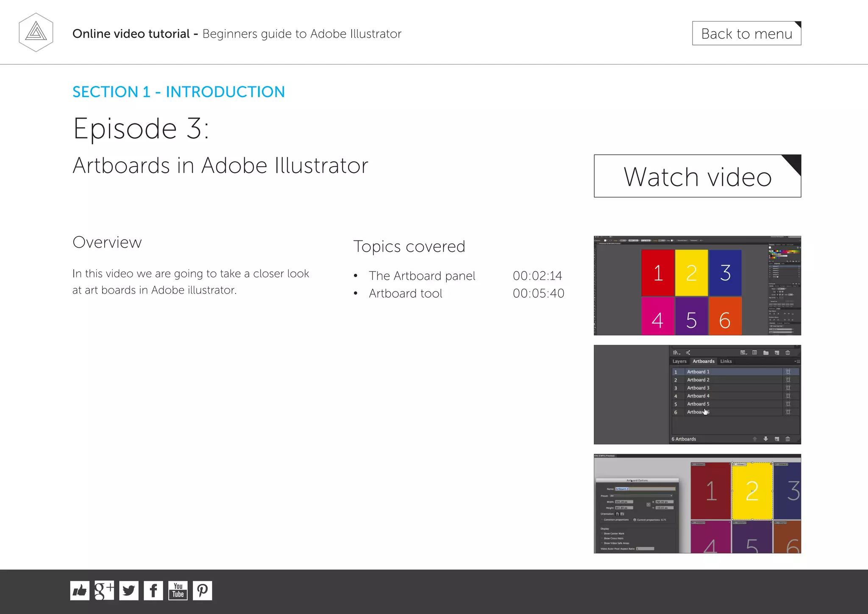
Task: Open the Artboards panel list thumbnail
Action: [697, 394]
